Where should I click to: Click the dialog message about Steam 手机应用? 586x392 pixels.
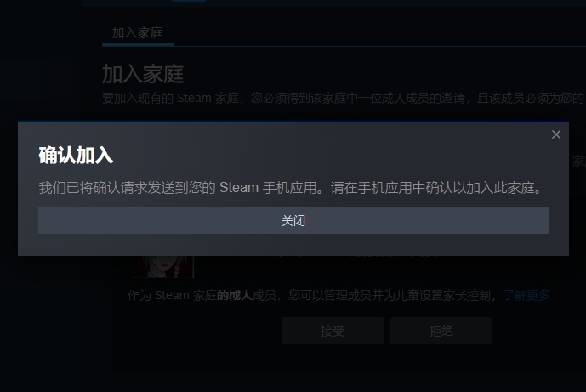291,187
